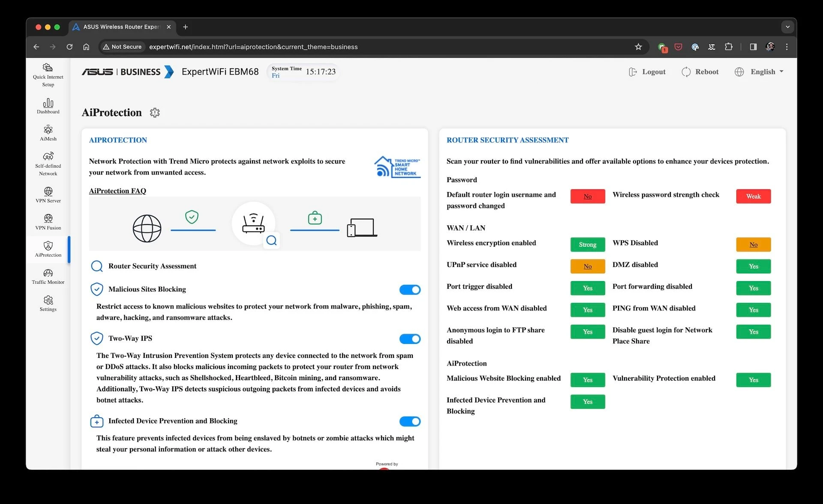The image size is (823, 504).
Task: Bookmark this page with the star
Action: (638, 47)
